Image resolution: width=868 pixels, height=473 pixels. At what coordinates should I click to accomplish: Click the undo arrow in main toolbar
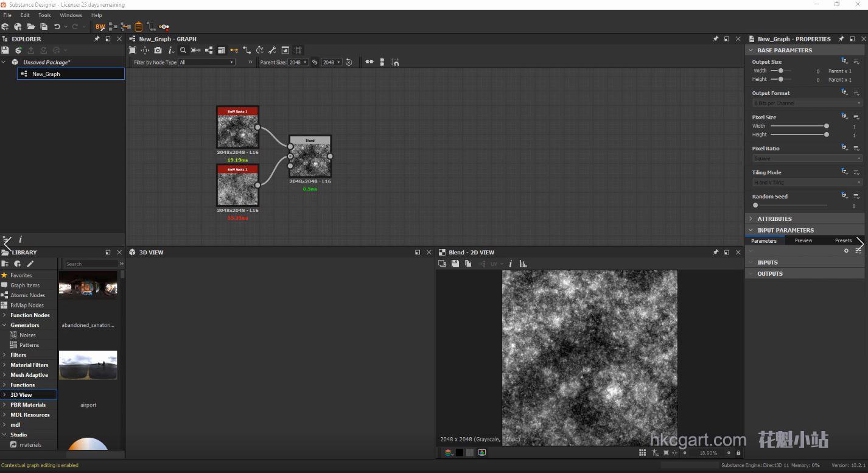(57, 27)
